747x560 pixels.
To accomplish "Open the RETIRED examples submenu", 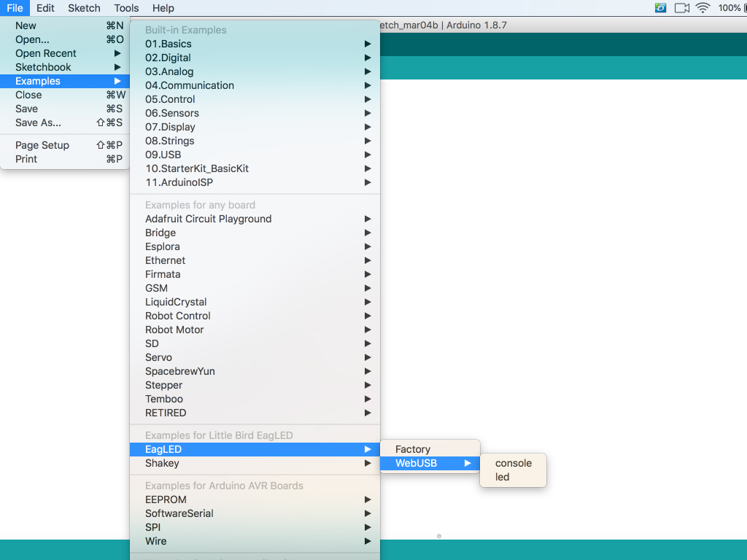I will coord(255,412).
